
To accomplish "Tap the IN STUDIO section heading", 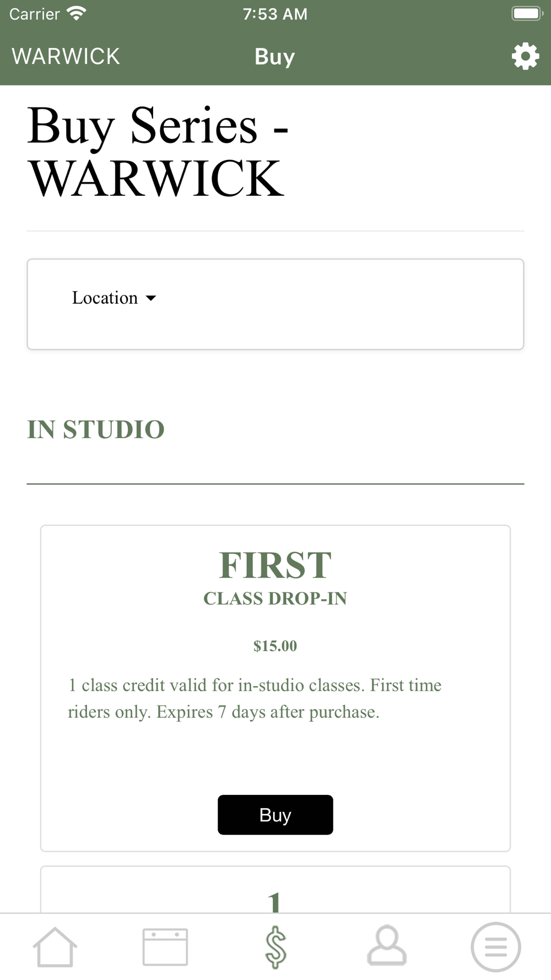I will click(96, 429).
